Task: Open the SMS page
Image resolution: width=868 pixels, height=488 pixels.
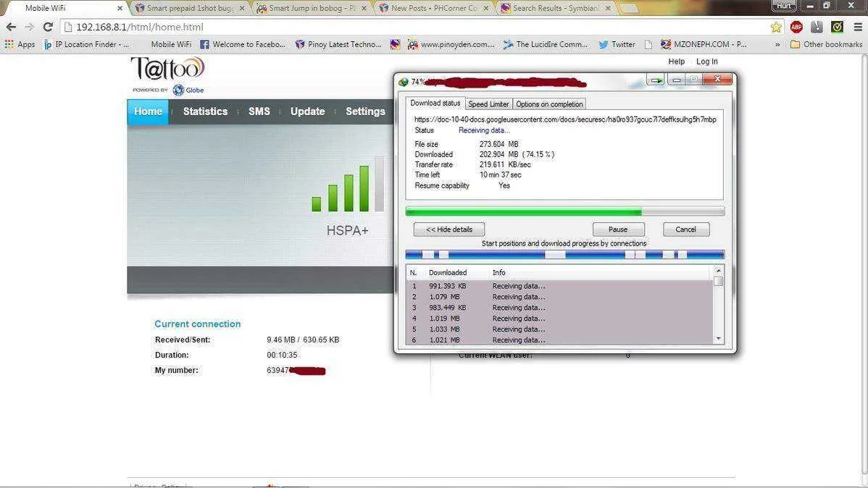Action: point(259,112)
